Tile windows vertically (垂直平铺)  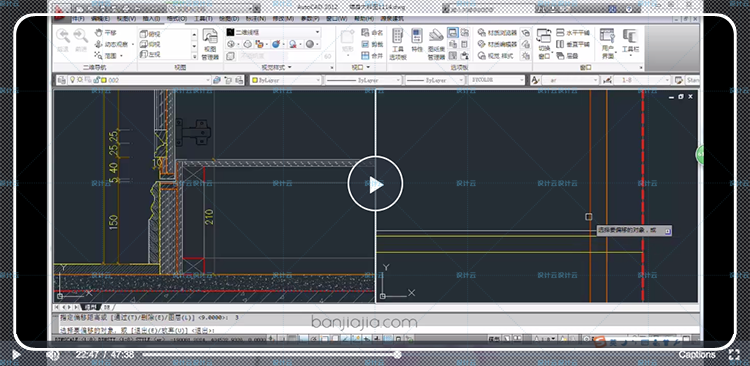[x=573, y=44]
